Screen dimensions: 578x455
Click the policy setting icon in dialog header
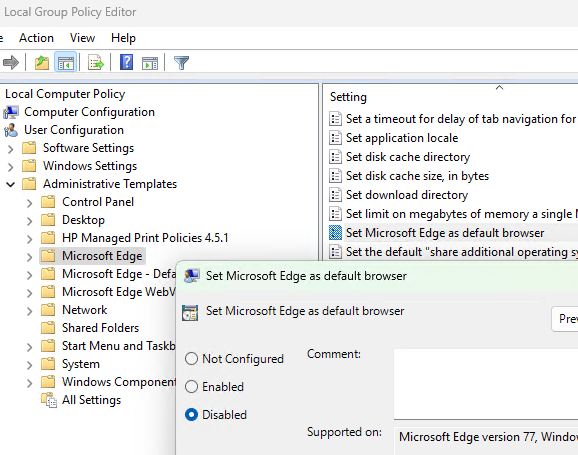(190, 313)
